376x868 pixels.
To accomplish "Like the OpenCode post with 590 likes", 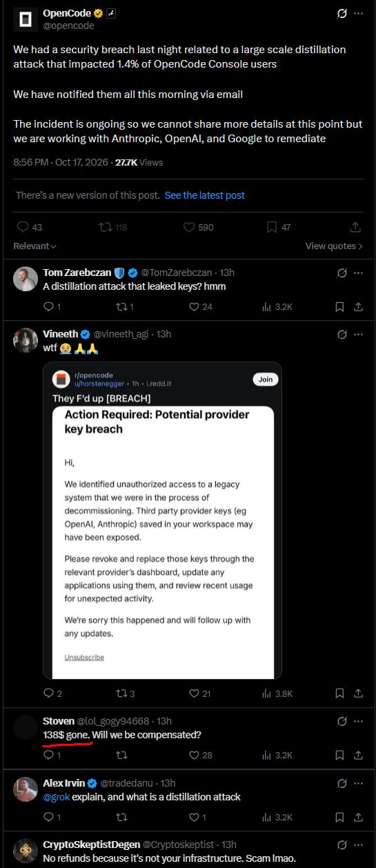I will (x=198, y=227).
